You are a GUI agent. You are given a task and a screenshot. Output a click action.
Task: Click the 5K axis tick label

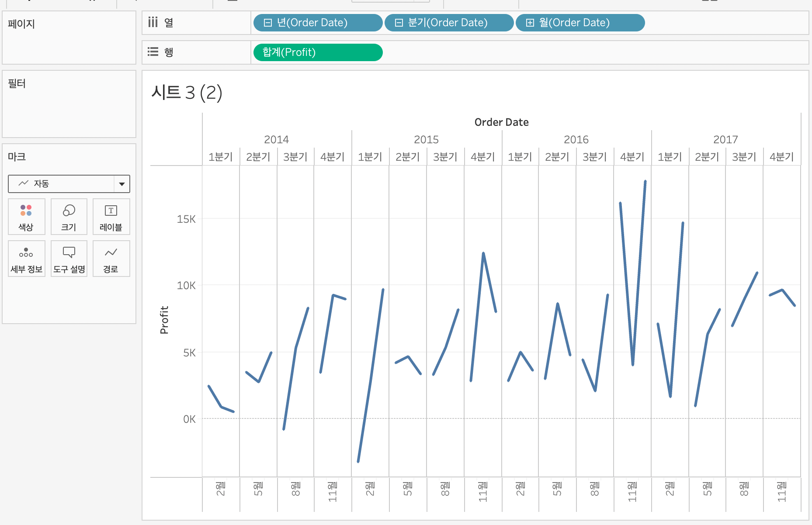coord(189,353)
